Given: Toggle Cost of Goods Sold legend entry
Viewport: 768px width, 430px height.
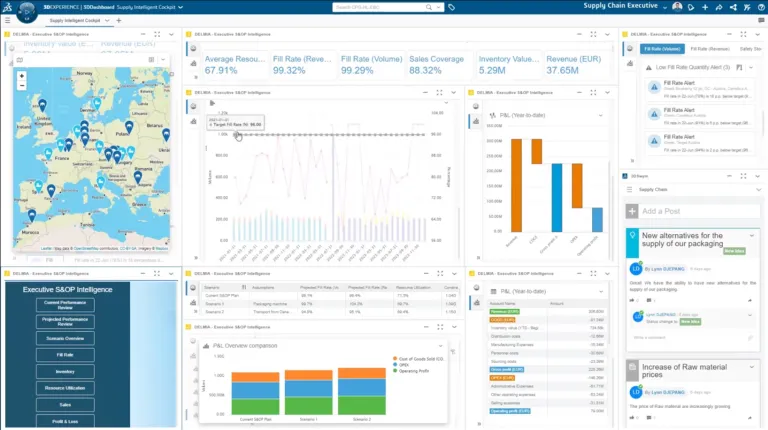Looking at the screenshot, I should [x=418, y=359].
